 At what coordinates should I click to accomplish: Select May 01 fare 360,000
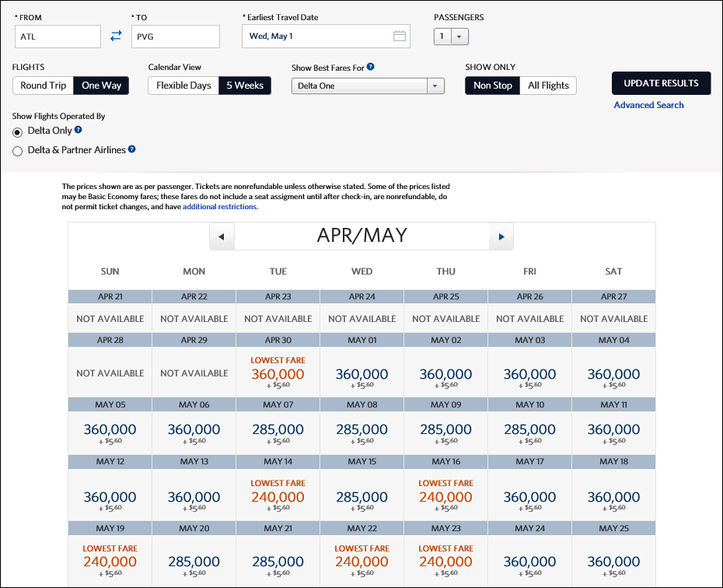click(x=362, y=373)
